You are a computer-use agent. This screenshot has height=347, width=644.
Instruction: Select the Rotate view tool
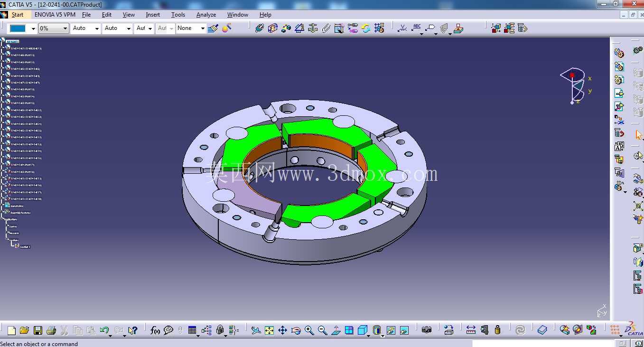[x=296, y=330]
